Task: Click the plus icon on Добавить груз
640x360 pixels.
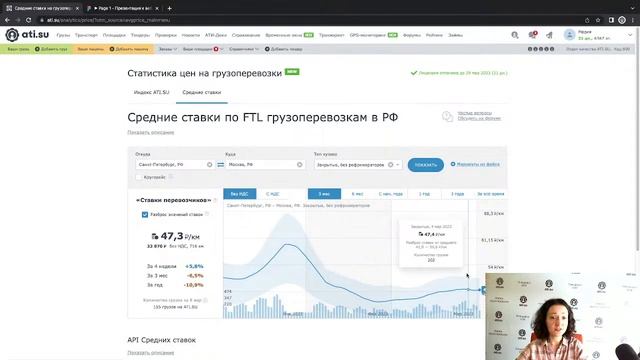Action: 37,49
